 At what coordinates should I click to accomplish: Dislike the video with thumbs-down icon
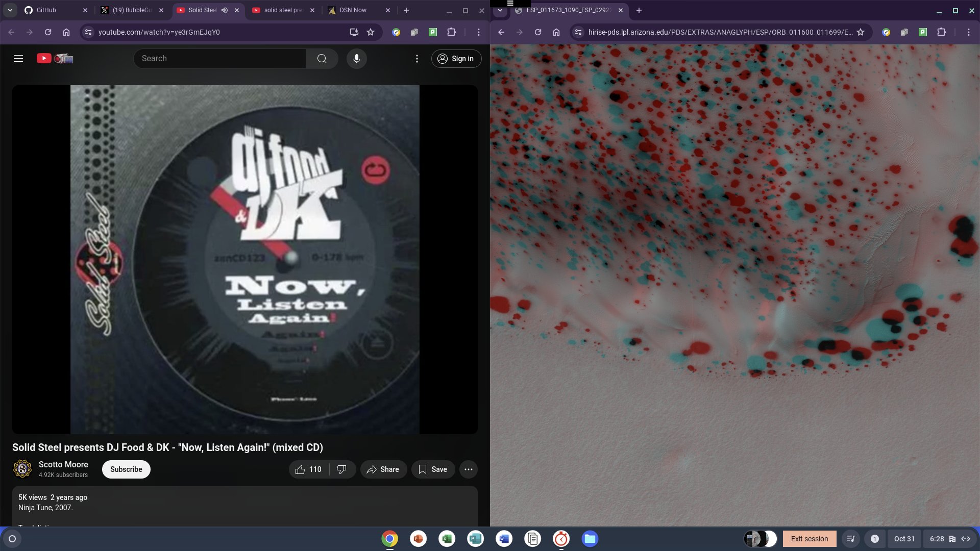(x=341, y=469)
